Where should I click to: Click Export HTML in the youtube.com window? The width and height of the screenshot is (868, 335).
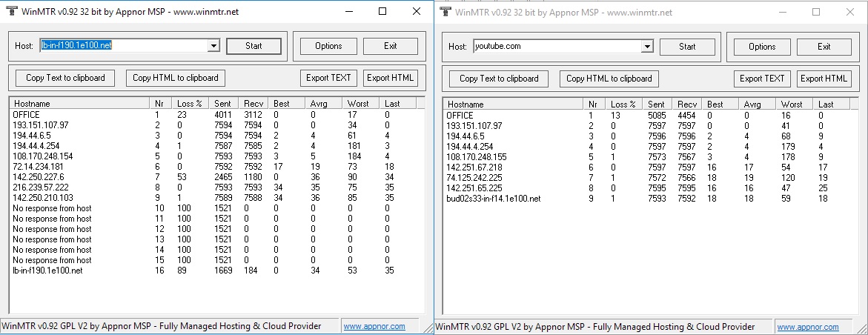(x=824, y=79)
